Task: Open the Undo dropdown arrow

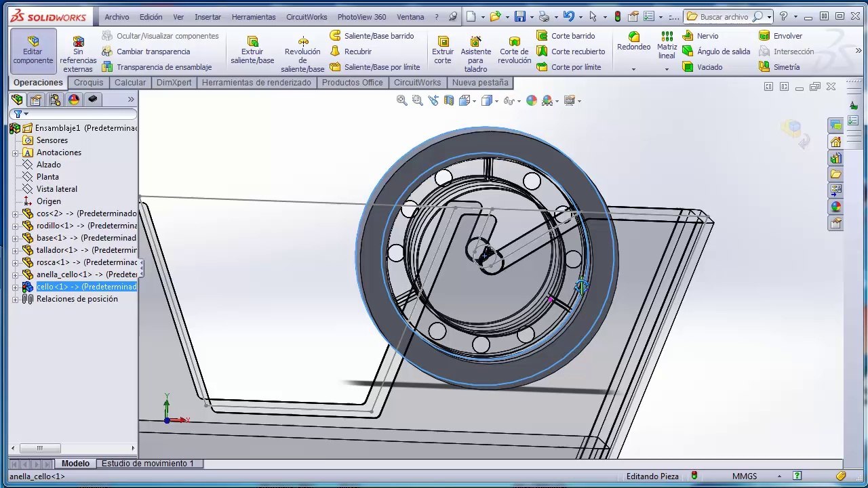Action: pyautogui.click(x=580, y=16)
